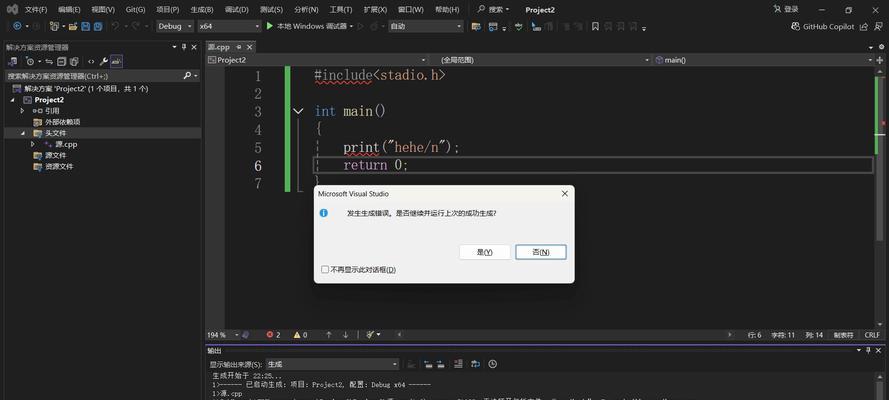The width and height of the screenshot is (889, 400).
Task: Click the Save All toolbar icon
Action: coord(98,27)
